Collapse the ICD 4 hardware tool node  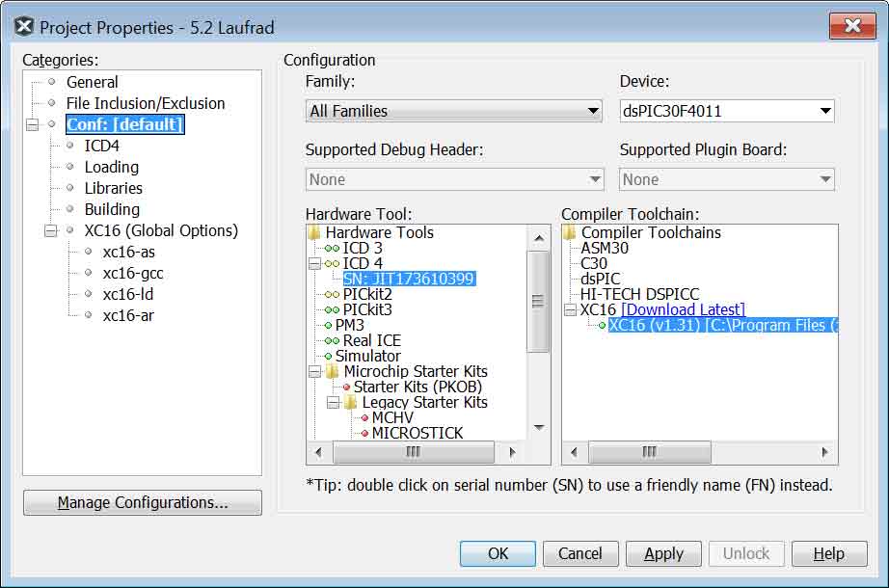pos(315,264)
